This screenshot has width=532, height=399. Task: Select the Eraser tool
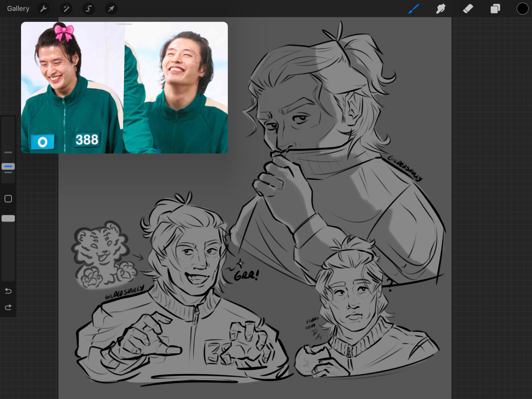(x=468, y=9)
